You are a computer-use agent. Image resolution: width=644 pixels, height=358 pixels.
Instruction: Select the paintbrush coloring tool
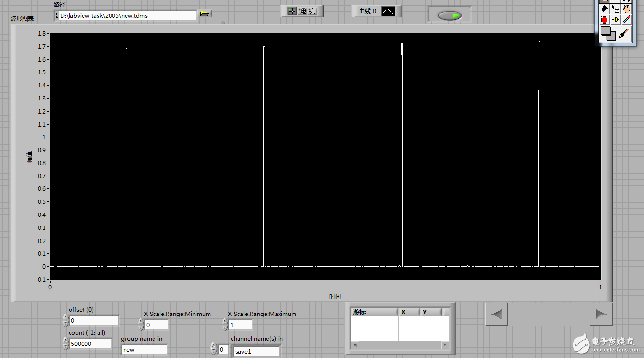click(625, 33)
